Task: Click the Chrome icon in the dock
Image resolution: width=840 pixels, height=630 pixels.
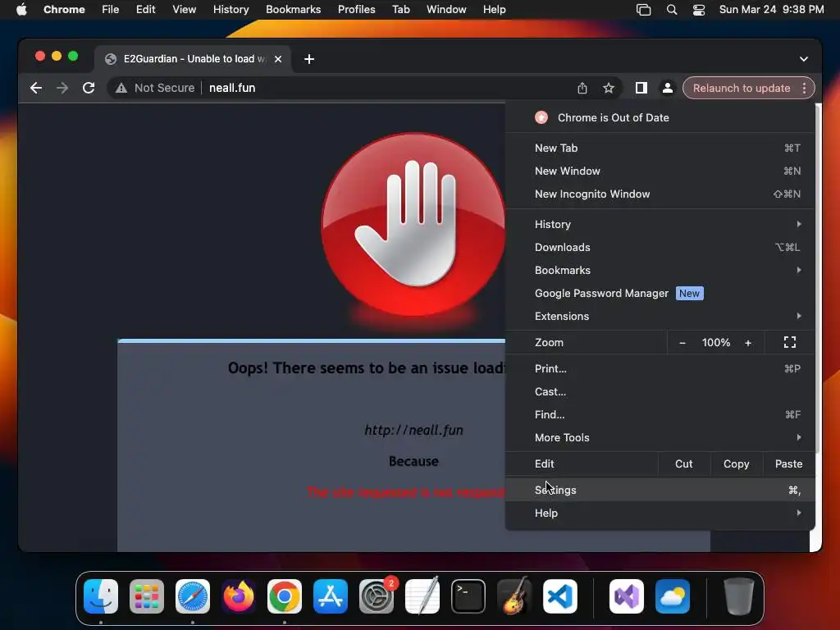Action: (x=285, y=596)
